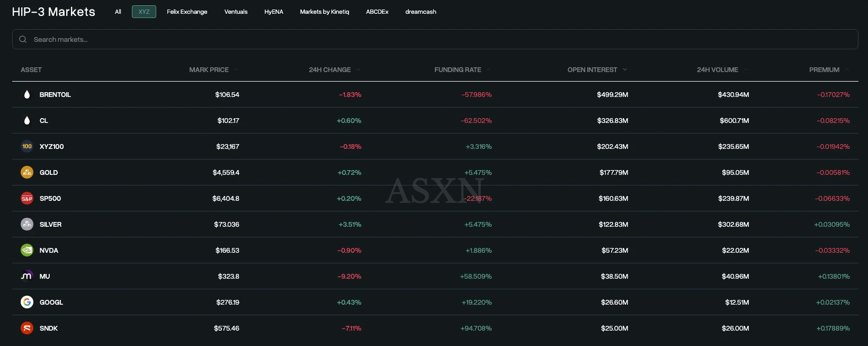The width and height of the screenshot is (868, 346).
Task: Click the GOOGL Google logo icon
Action: coord(27,303)
